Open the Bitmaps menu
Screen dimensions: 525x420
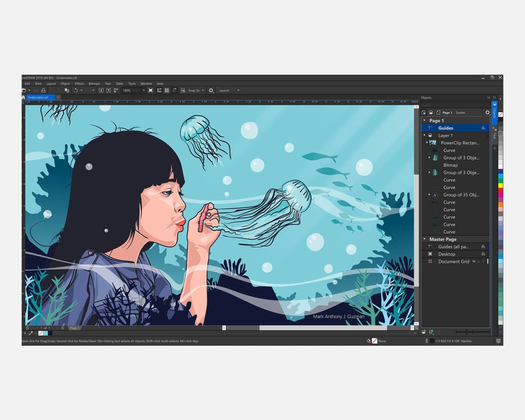[94, 84]
